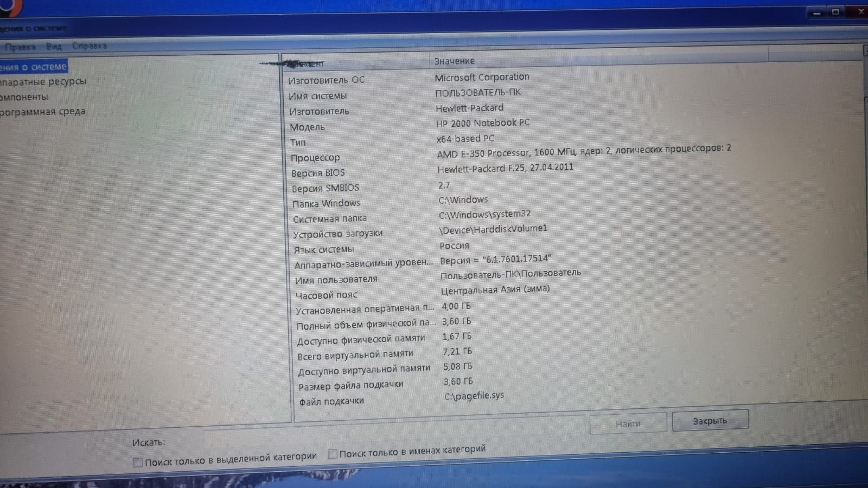Open the Правка menu

[x=20, y=47]
